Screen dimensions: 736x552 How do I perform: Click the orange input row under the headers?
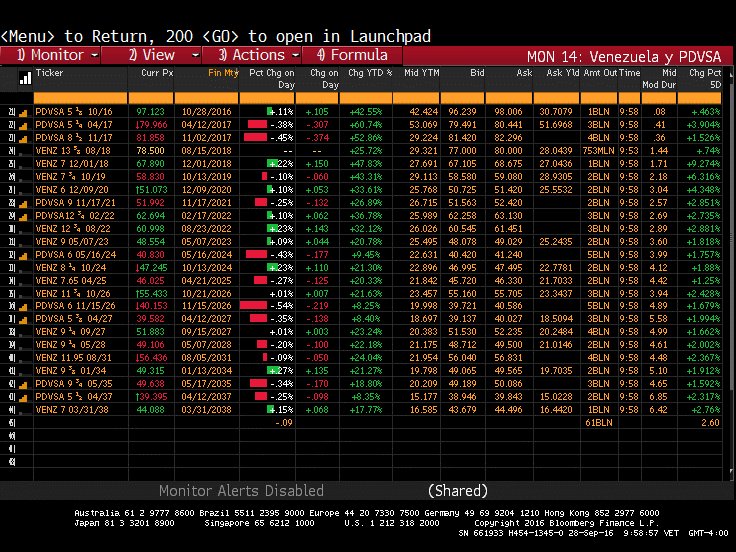pyautogui.click(x=368, y=97)
